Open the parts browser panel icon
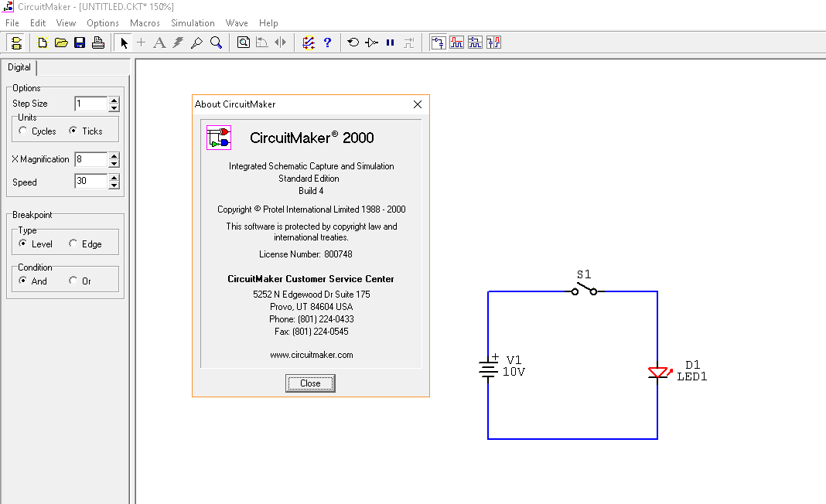Image resolution: width=826 pixels, height=504 pixels. 16,43
